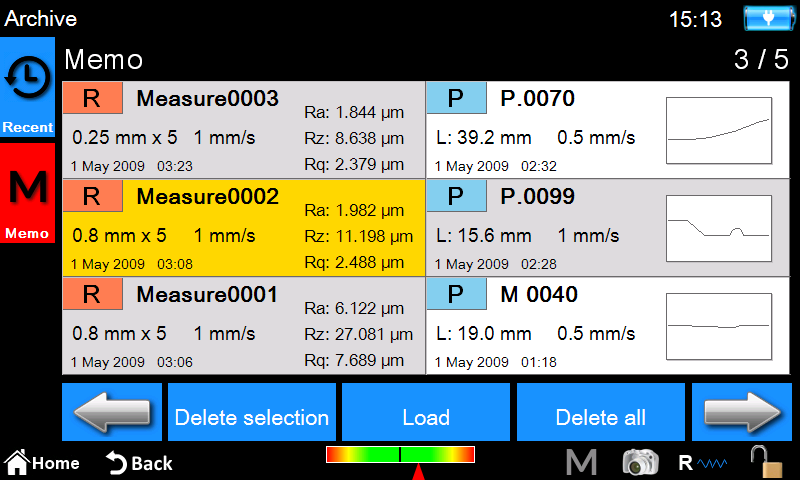The width and height of the screenshot is (800, 480).
Task: Go to previous page with left arrow
Action: tap(112, 412)
